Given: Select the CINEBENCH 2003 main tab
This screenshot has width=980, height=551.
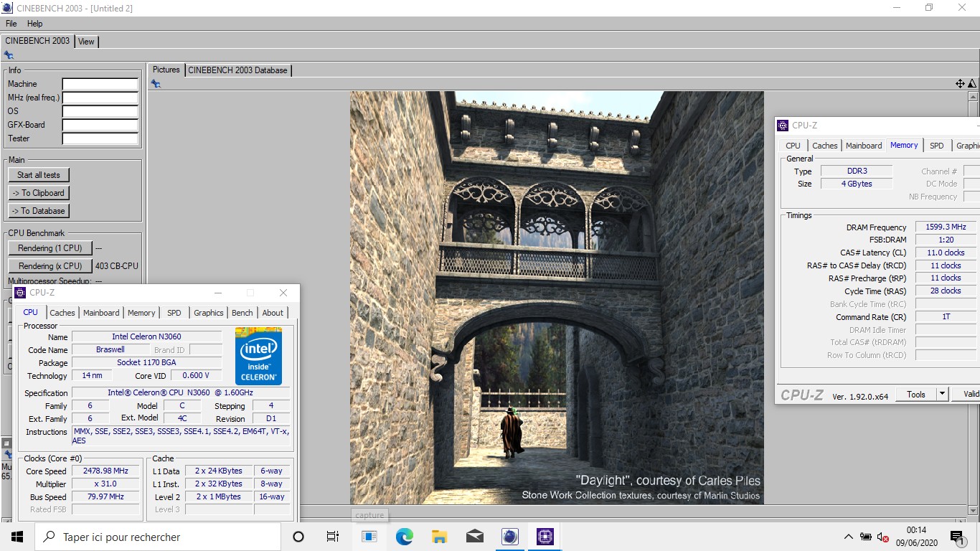Looking at the screenshot, I should [x=37, y=41].
